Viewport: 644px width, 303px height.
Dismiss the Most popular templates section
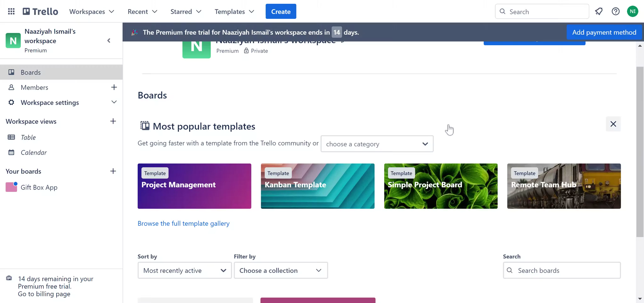coord(613,124)
